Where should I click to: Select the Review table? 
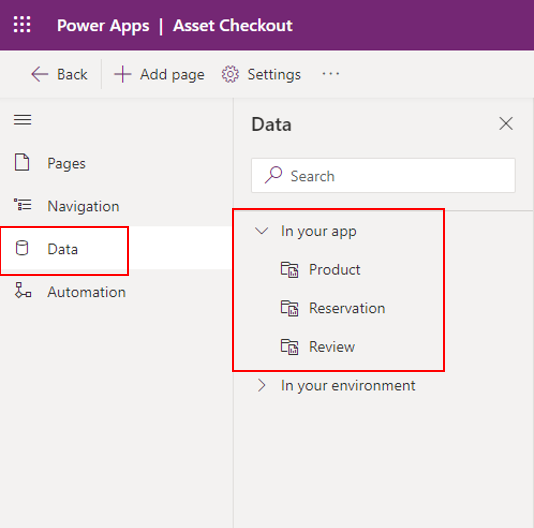pyautogui.click(x=318, y=347)
